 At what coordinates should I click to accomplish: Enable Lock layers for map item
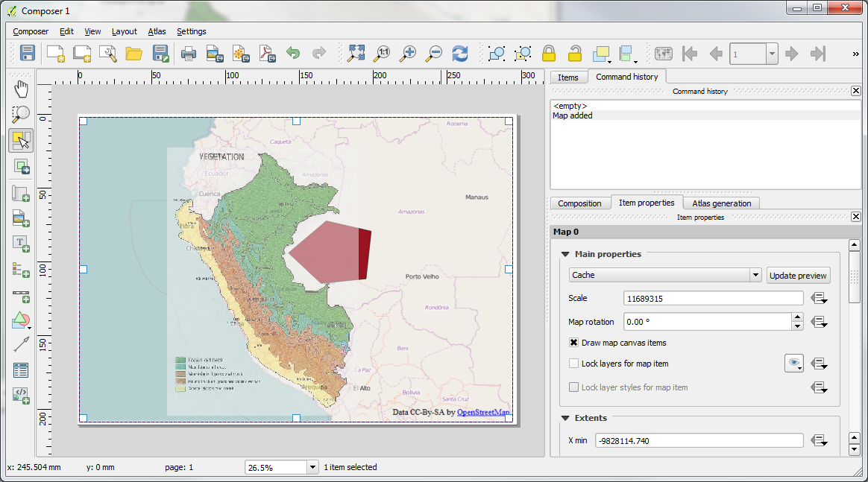(x=574, y=364)
